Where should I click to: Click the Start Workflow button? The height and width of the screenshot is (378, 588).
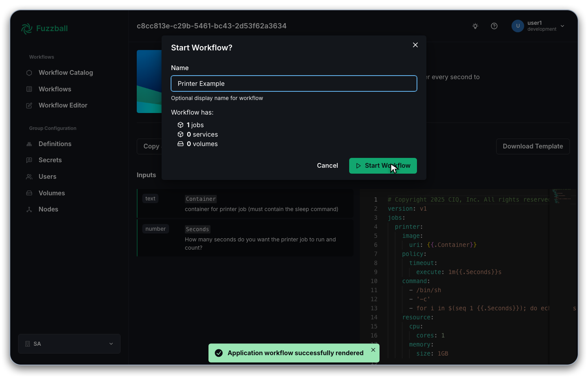tap(383, 165)
